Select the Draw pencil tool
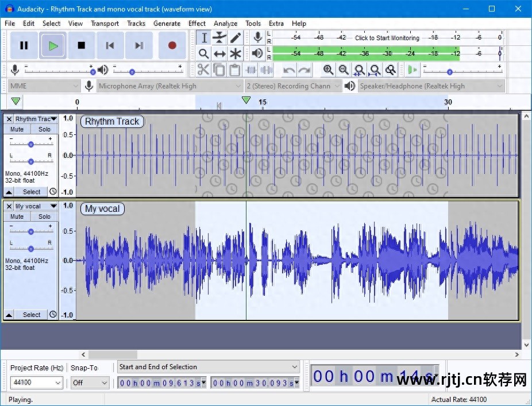Image resolution: width=532 pixels, height=406 pixels. point(236,38)
